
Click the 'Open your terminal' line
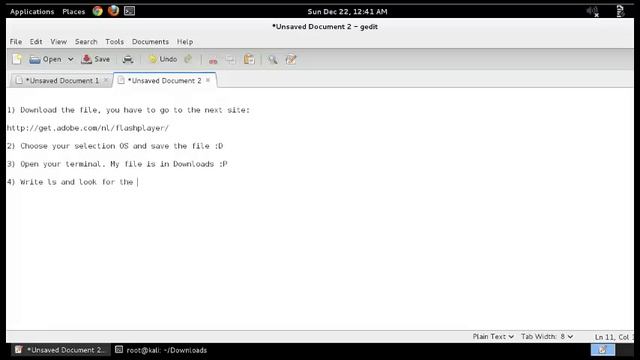117,164
